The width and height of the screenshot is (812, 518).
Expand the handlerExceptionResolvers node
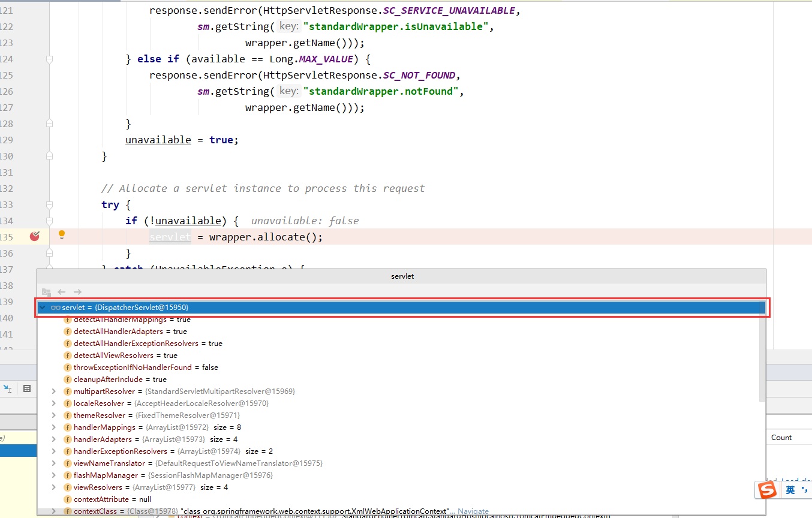[53, 451]
